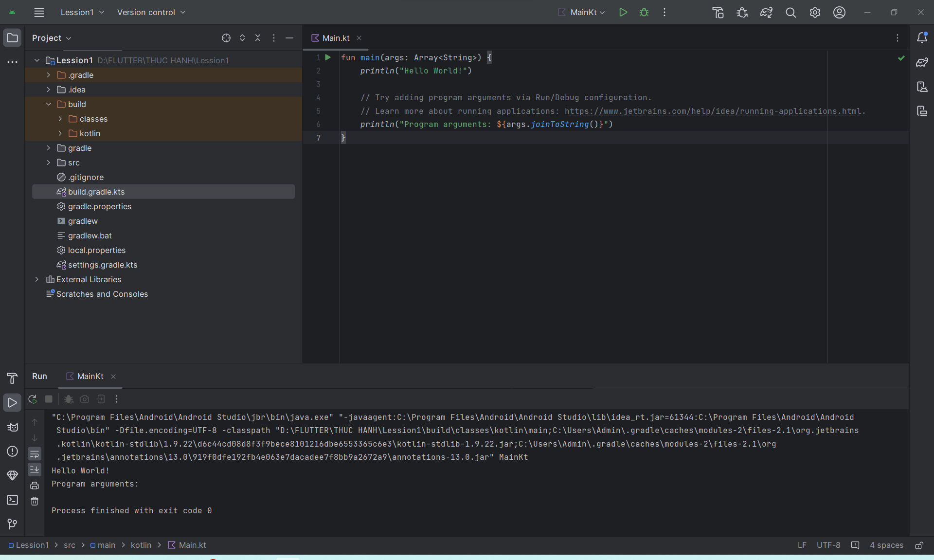Open the jetbrains.com running-applications link
Screen dimensions: 934x560
pyautogui.click(x=713, y=111)
